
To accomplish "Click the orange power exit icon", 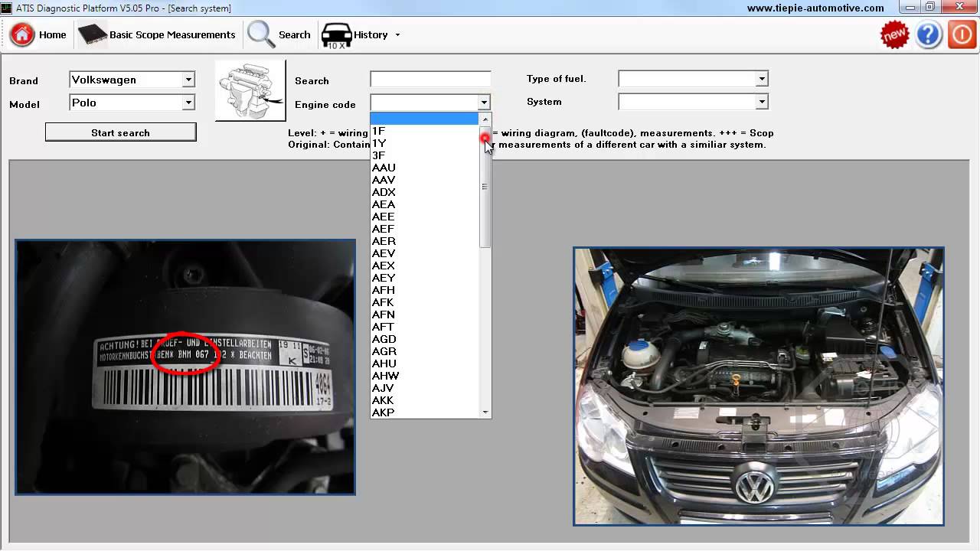I will click(962, 34).
